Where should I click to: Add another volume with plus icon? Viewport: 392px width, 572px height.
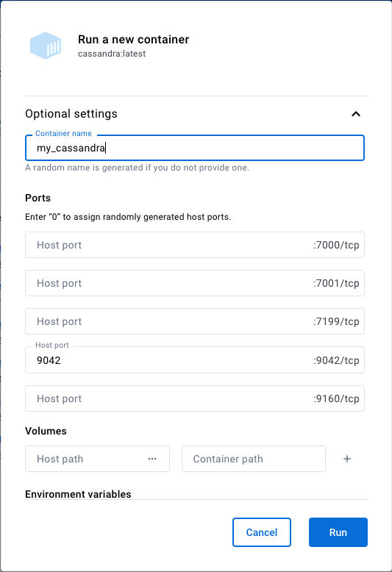347,459
